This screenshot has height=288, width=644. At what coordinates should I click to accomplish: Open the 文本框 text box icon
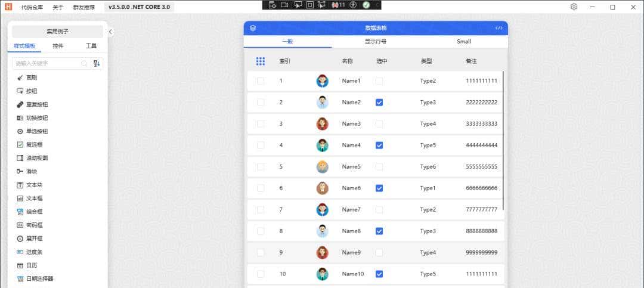(x=20, y=199)
